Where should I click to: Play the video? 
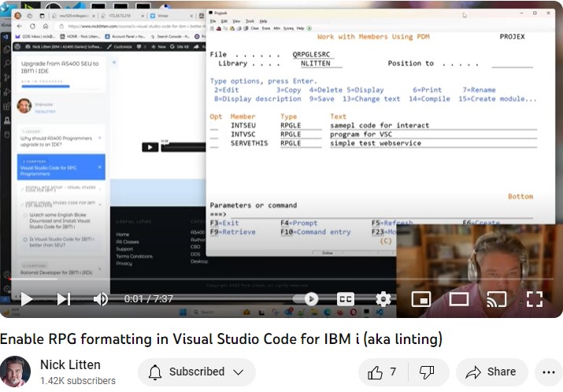click(x=27, y=299)
